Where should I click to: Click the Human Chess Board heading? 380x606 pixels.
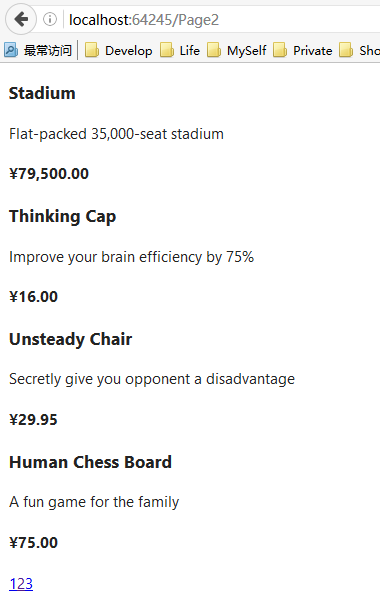(x=90, y=462)
